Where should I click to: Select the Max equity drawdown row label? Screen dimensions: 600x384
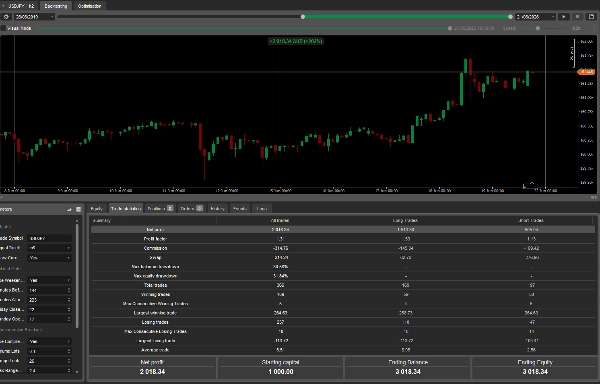pyautogui.click(x=155, y=276)
